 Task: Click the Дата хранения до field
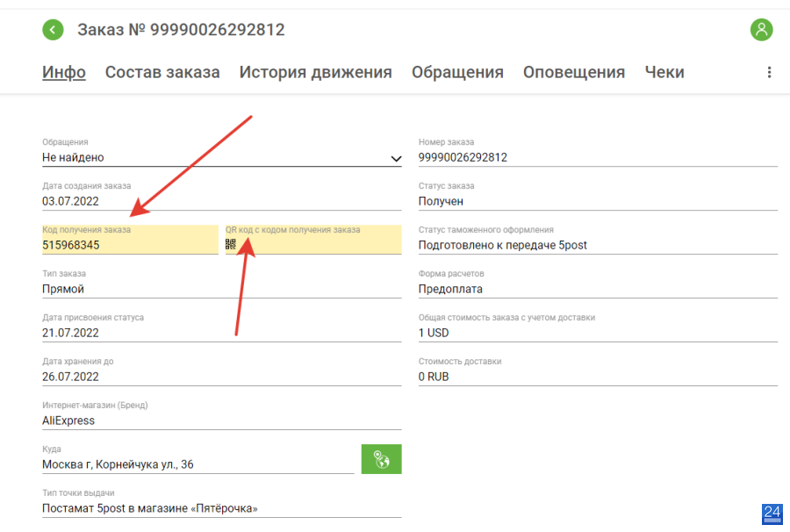tap(222, 371)
